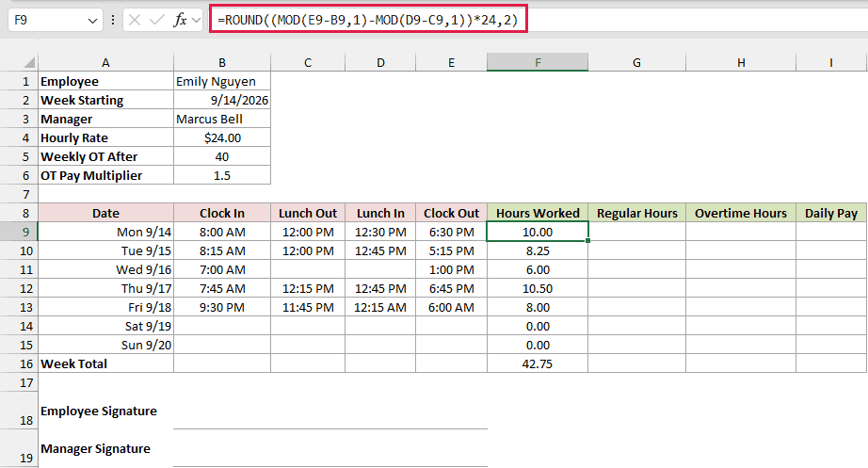Click the fill handle of cell F9
868x468 pixels.
click(x=587, y=241)
